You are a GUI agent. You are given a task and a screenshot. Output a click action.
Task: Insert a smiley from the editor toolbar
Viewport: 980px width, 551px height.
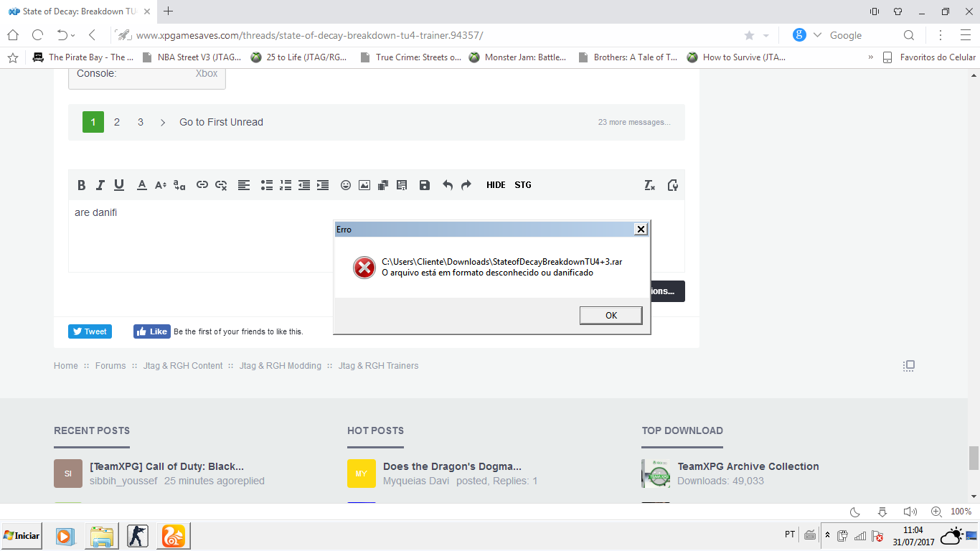pos(346,185)
